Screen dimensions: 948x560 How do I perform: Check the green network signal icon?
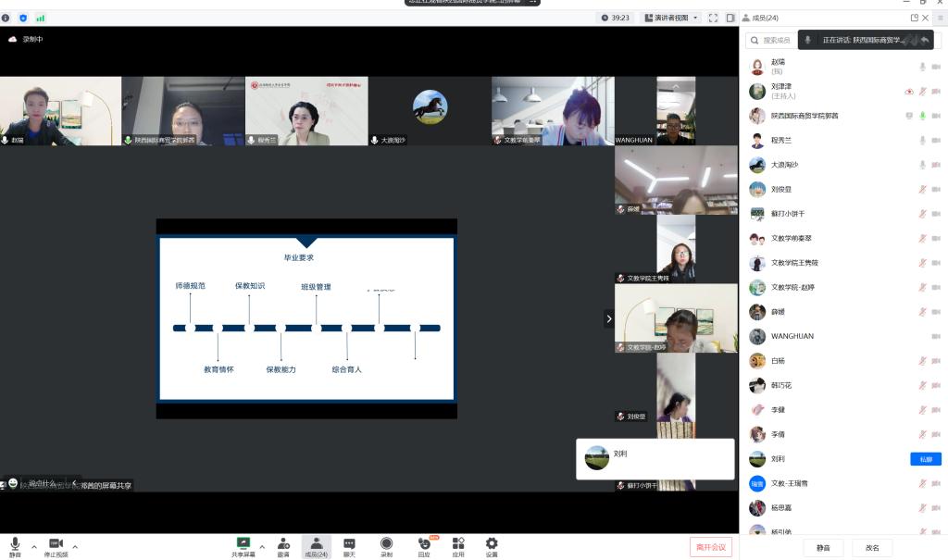click(x=40, y=19)
